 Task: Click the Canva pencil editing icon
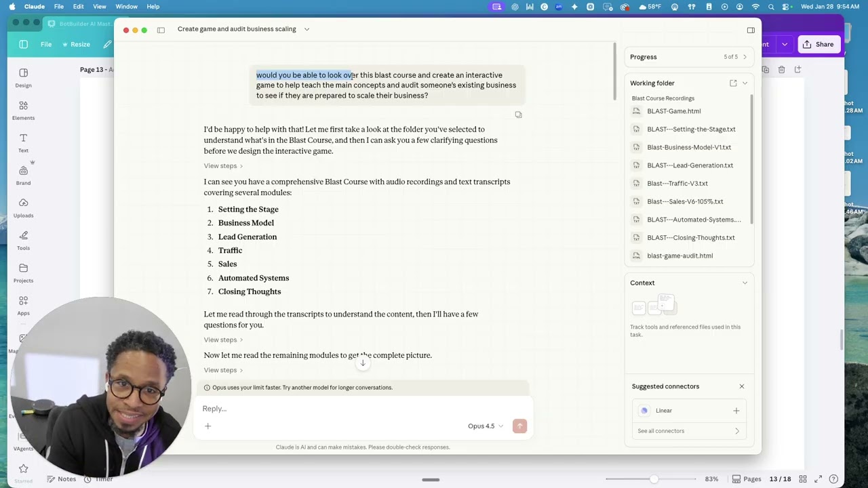[x=107, y=45]
